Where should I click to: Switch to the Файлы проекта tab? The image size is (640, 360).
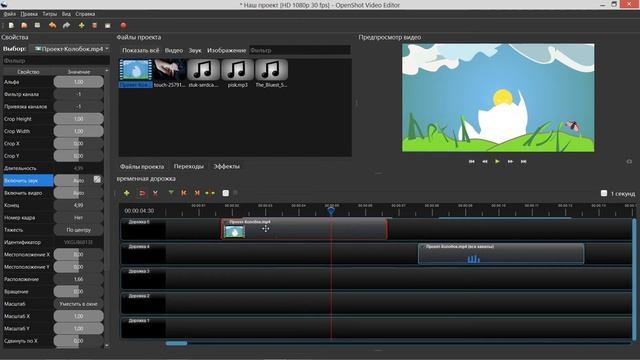142,167
